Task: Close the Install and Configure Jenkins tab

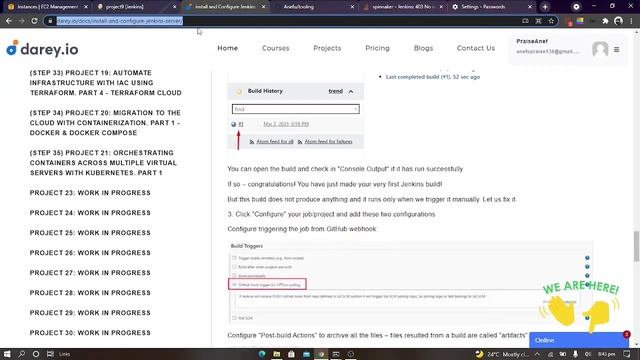Action: [x=263, y=7]
